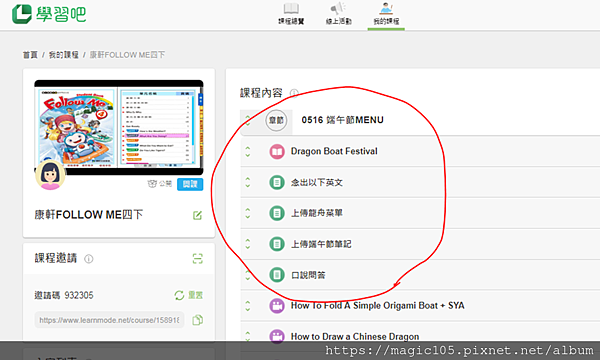Viewport: 600px width, 360px height.
Task: Click the course cover thumbnail
Action: click(x=119, y=127)
